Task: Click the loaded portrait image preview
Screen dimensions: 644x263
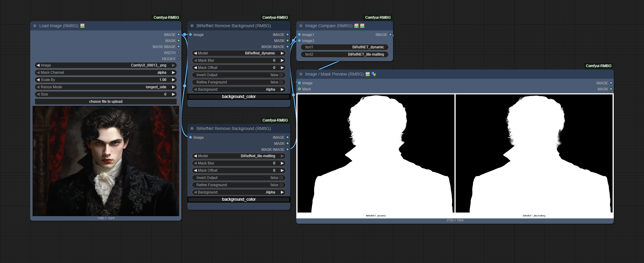Action: click(x=106, y=161)
